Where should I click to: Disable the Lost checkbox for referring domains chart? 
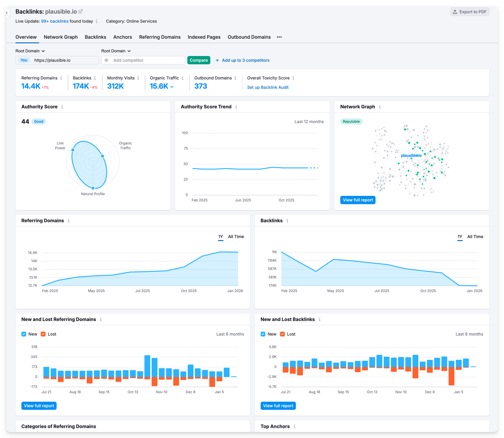[43, 334]
